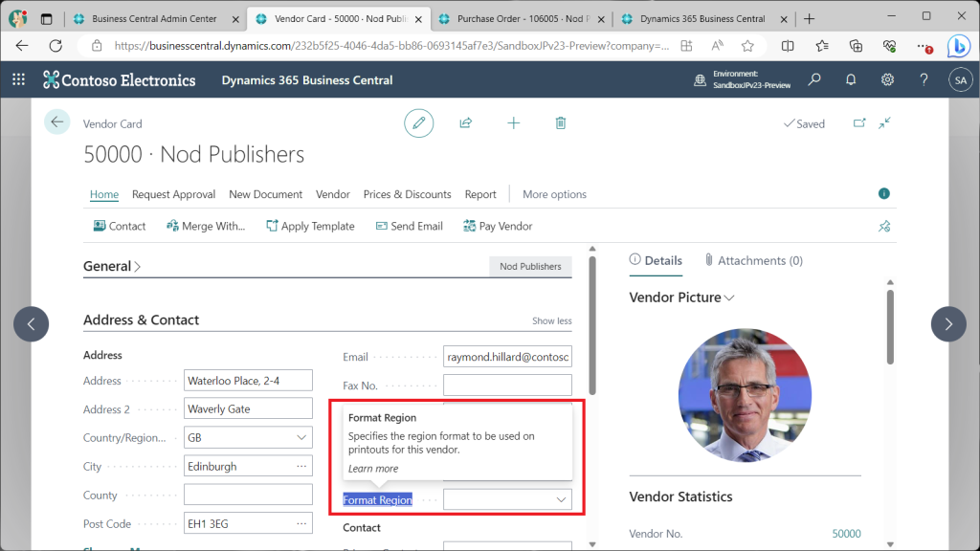Toggle the FactBox info pane icon

pos(883,193)
